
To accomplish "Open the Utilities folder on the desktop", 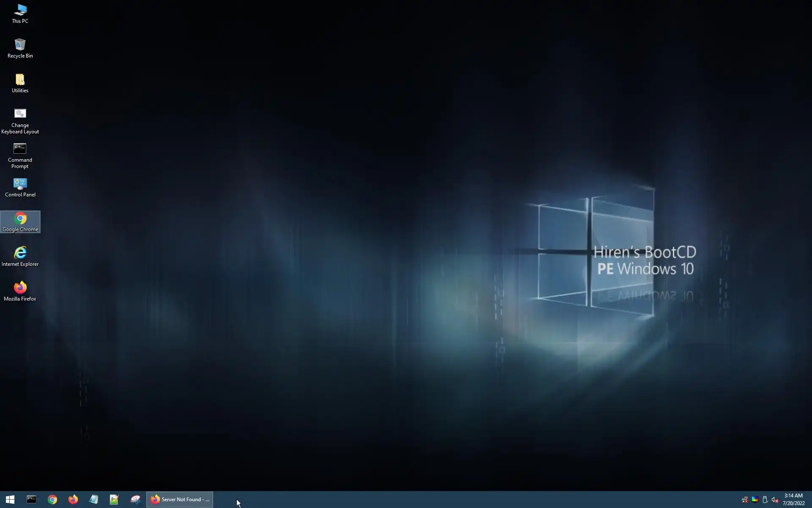I will coord(20,83).
